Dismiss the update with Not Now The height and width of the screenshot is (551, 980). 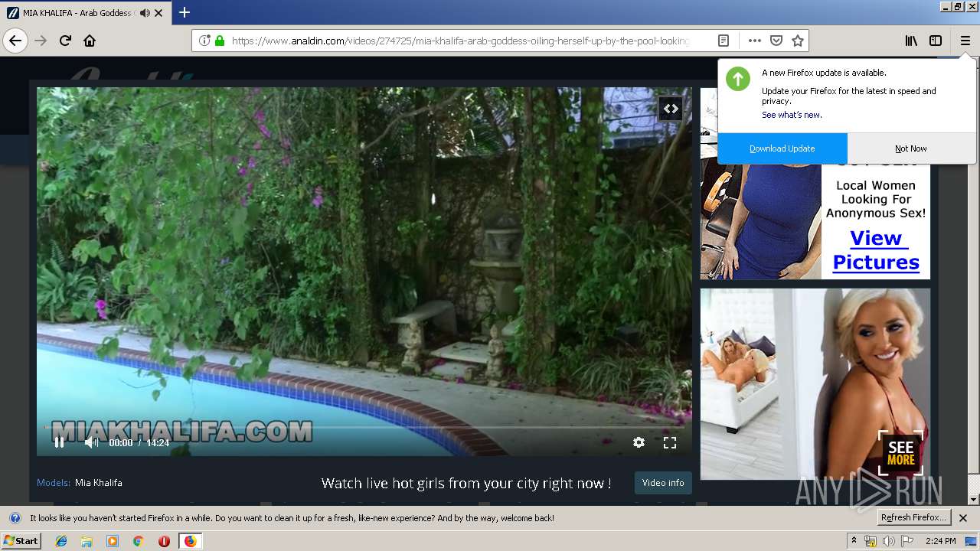911,148
